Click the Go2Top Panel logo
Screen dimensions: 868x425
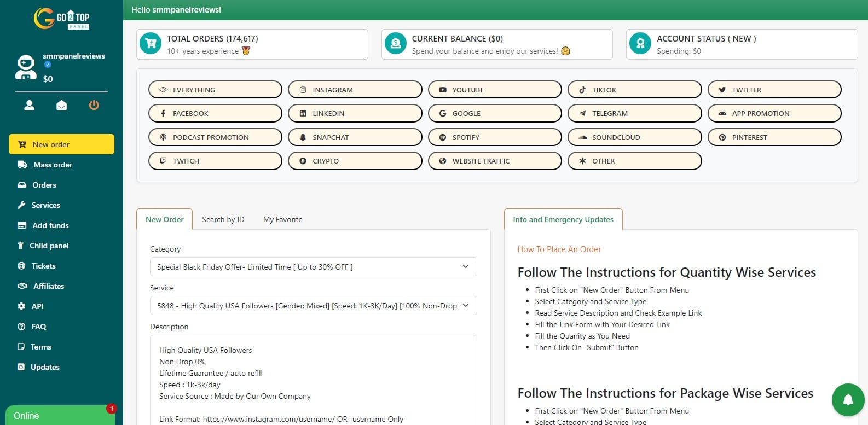tap(61, 19)
